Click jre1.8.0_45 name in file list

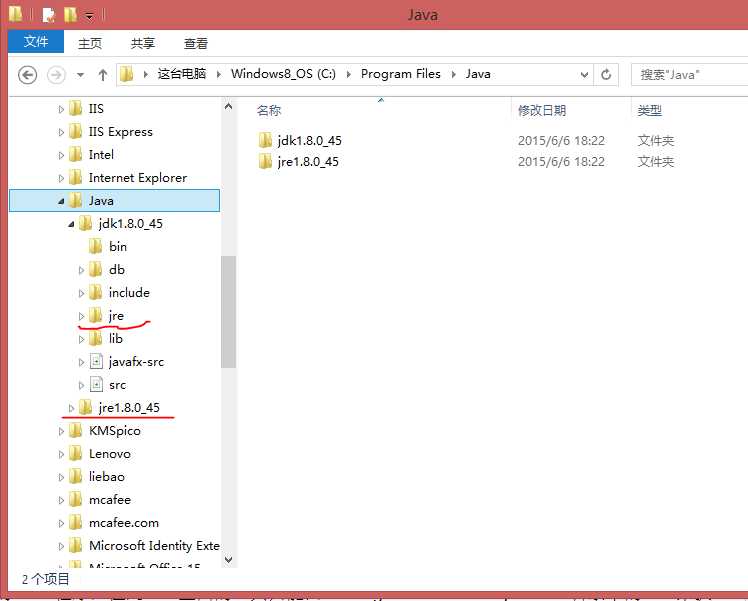308,162
